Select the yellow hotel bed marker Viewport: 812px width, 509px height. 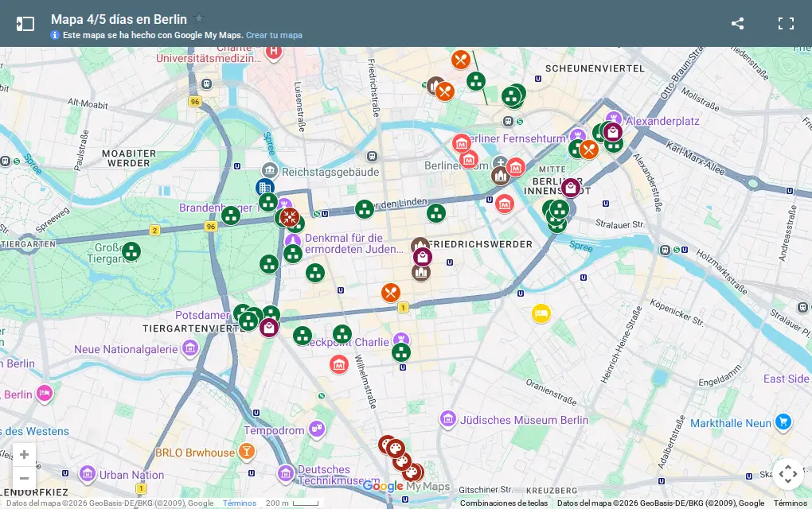click(x=541, y=313)
